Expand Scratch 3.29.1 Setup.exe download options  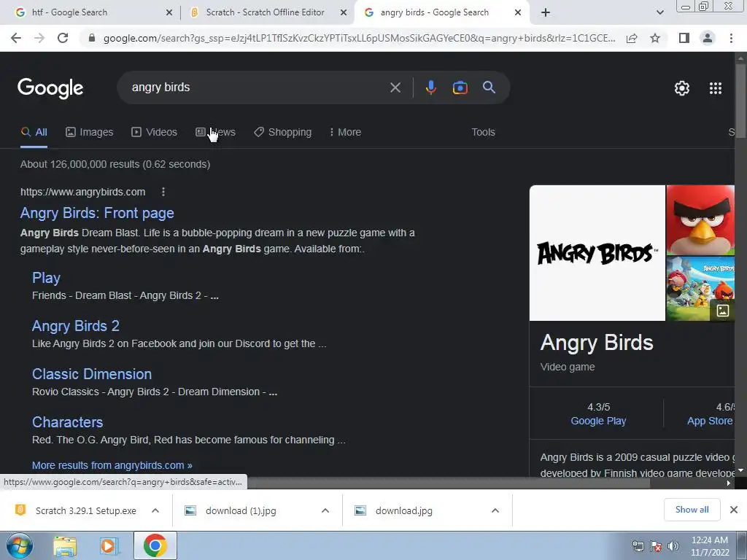point(155,510)
